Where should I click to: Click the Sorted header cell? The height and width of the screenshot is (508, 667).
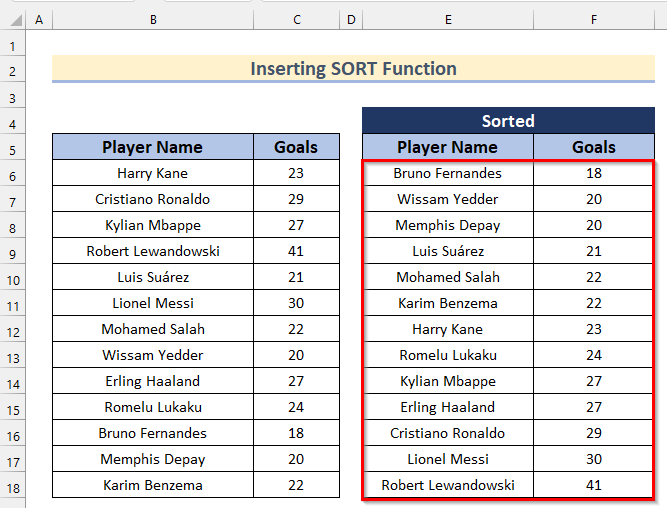pyautogui.click(x=508, y=121)
